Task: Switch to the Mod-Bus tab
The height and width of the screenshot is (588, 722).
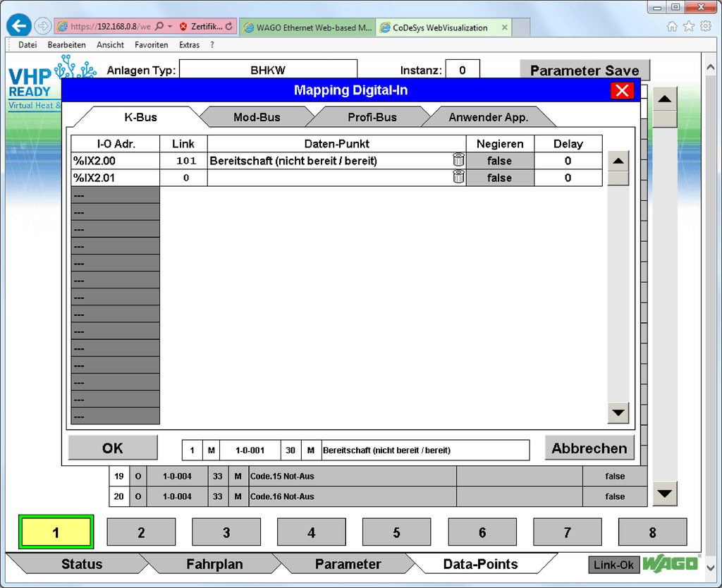Action: 257,116
